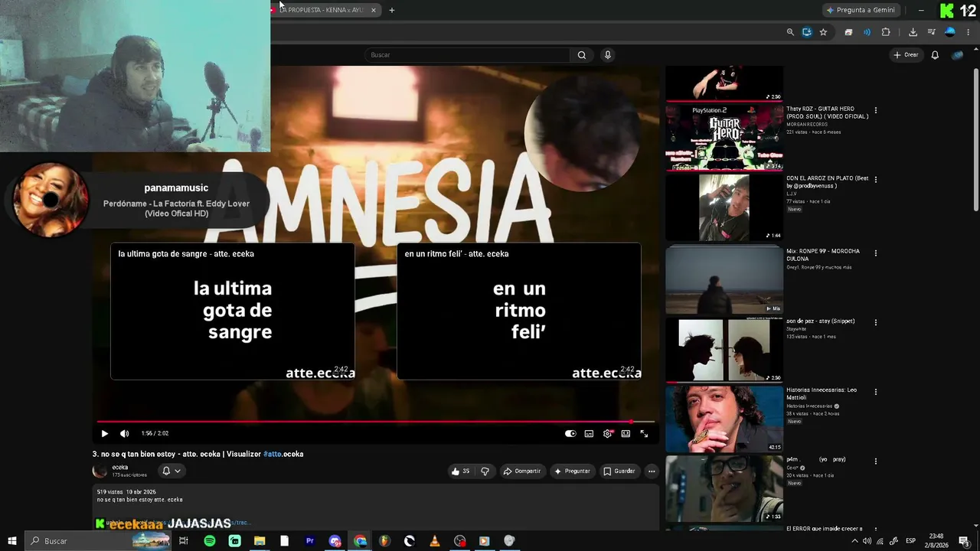This screenshot has width=980, height=551.
Task: Open Mix RONPE 99 - MOROCHA CULONA title
Action: click(823, 255)
